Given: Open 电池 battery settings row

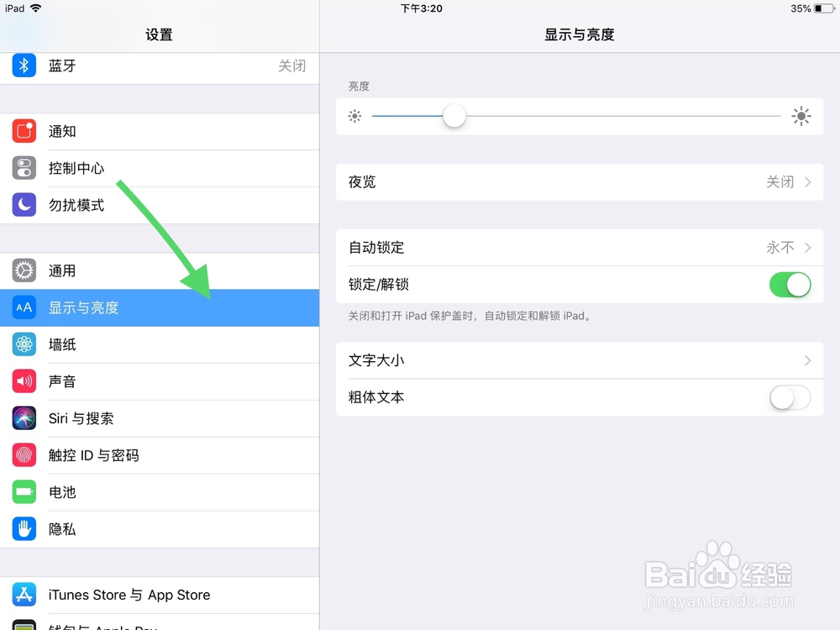Looking at the screenshot, I should point(160,492).
